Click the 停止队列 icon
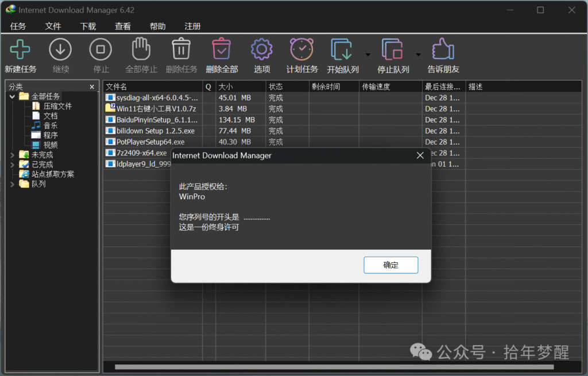Viewport: 588px width, 376px height. click(x=392, y=49)
